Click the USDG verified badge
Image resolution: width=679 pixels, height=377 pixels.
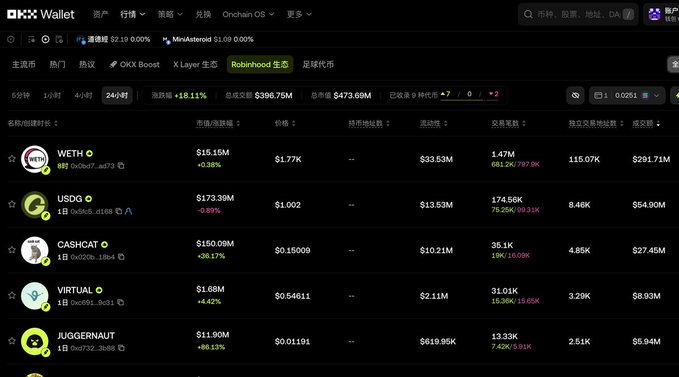[x=88, y=199]
